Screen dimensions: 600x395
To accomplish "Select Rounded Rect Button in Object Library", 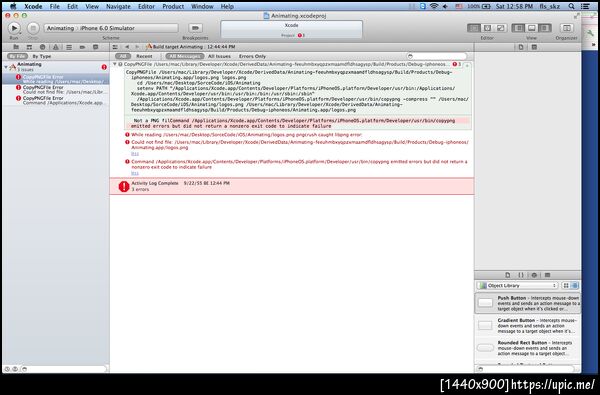I will 528,348.
